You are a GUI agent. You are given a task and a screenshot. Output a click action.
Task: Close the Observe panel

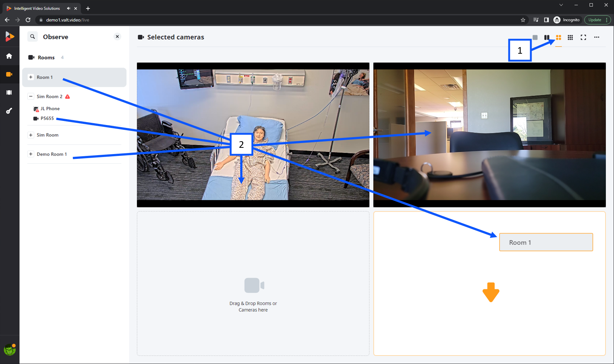click(117, 36)
